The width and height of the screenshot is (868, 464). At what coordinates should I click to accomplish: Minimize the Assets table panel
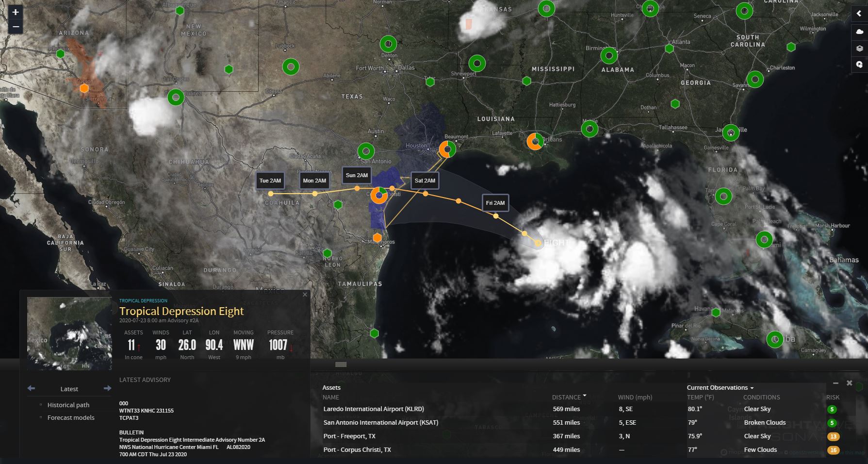tap(835, 383)
